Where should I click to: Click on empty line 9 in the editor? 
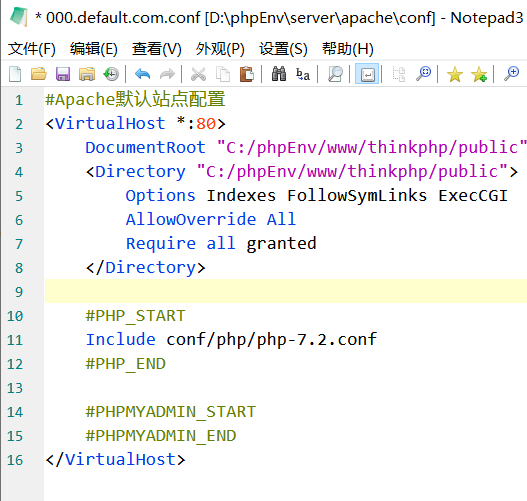click(x=286, y=291)
